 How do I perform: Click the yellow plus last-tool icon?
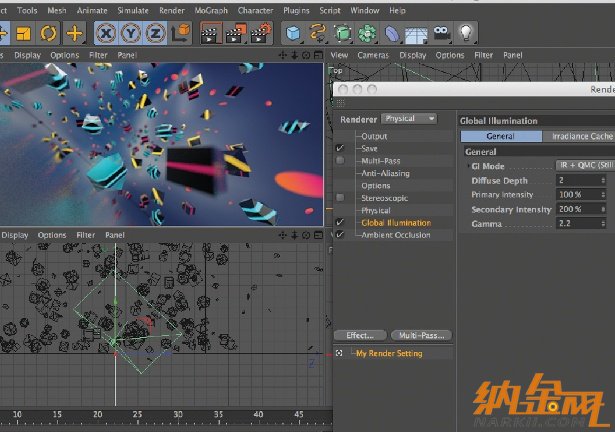click(x=74, y=33)
